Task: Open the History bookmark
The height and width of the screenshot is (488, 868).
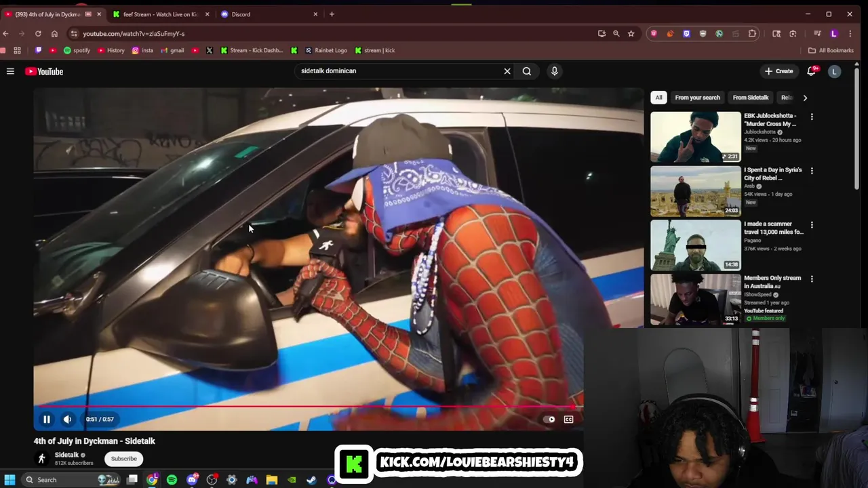Action: [111, 50]
